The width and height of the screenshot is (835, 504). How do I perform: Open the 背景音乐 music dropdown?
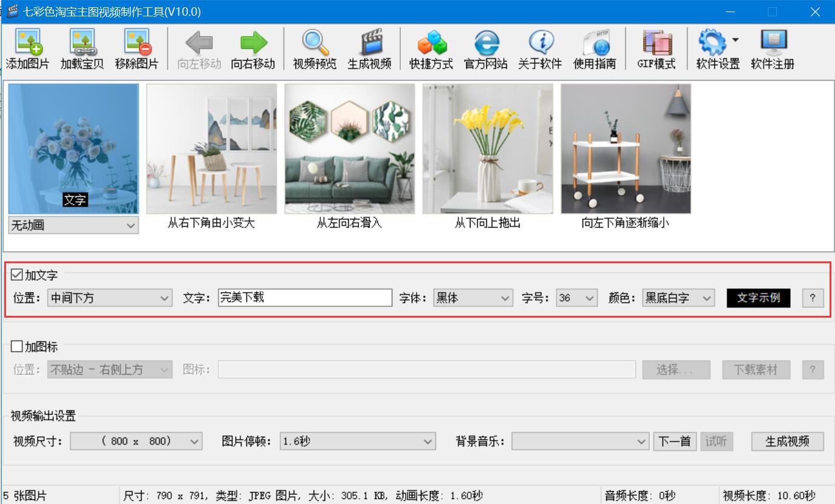(581, 441)
